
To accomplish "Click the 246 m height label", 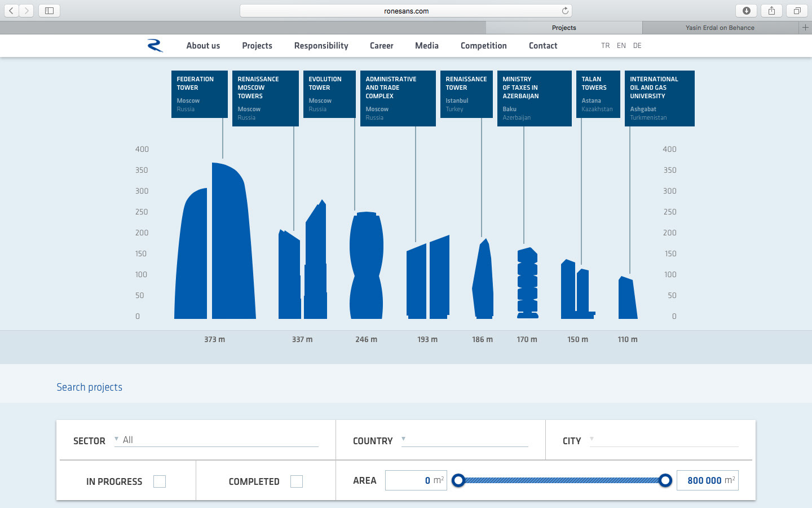I will tap(367, 340).
